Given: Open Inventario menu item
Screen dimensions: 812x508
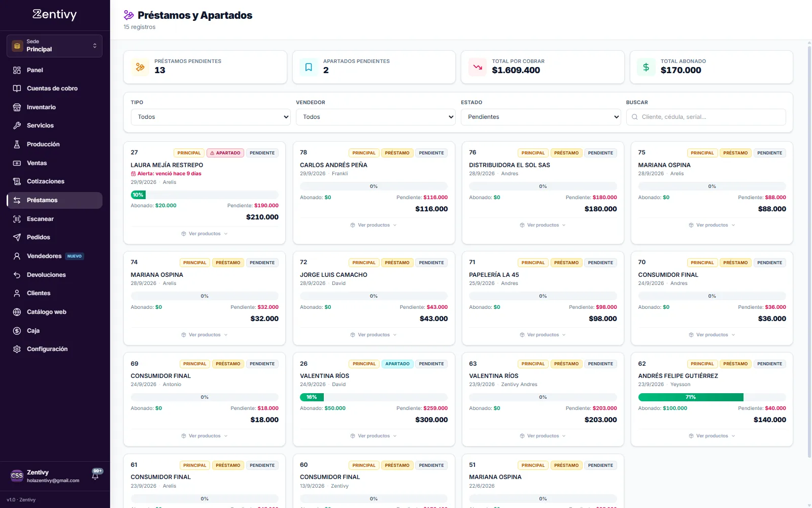Looking at the screenshot, I should [54, 107].
